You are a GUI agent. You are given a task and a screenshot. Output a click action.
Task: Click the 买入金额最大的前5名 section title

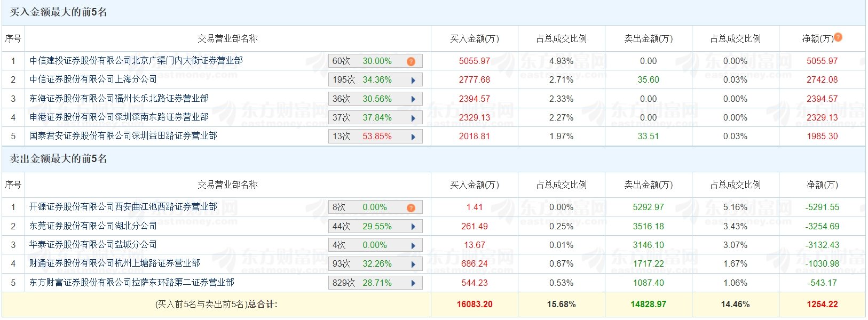tap(59, 12)
